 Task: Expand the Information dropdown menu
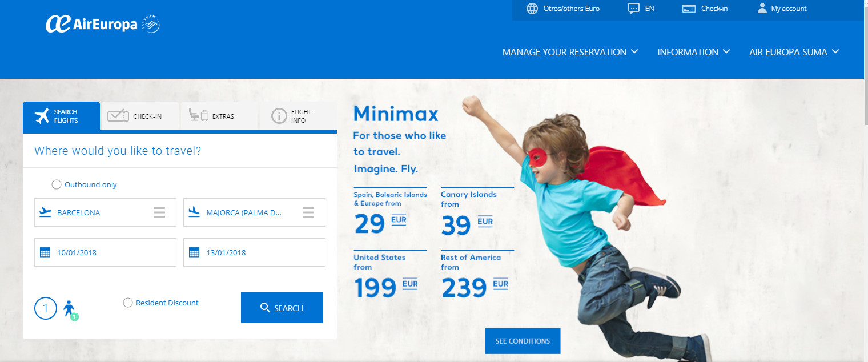tap(693, 52)
